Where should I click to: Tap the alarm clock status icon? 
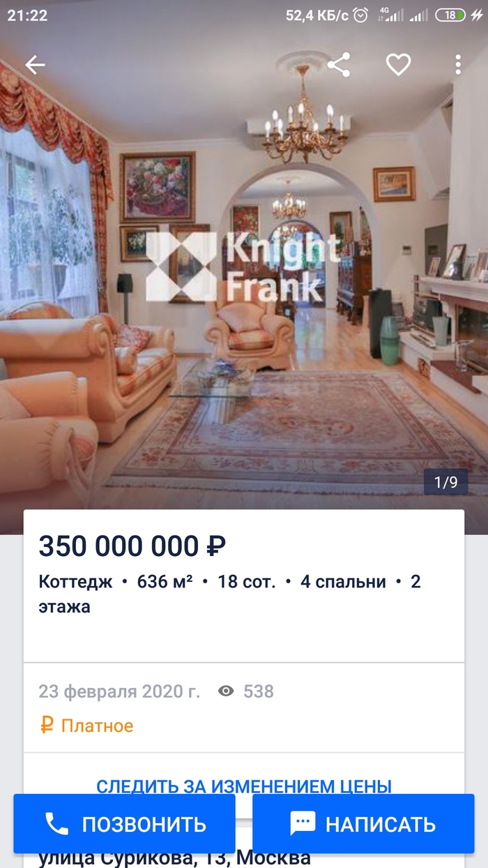360,15
